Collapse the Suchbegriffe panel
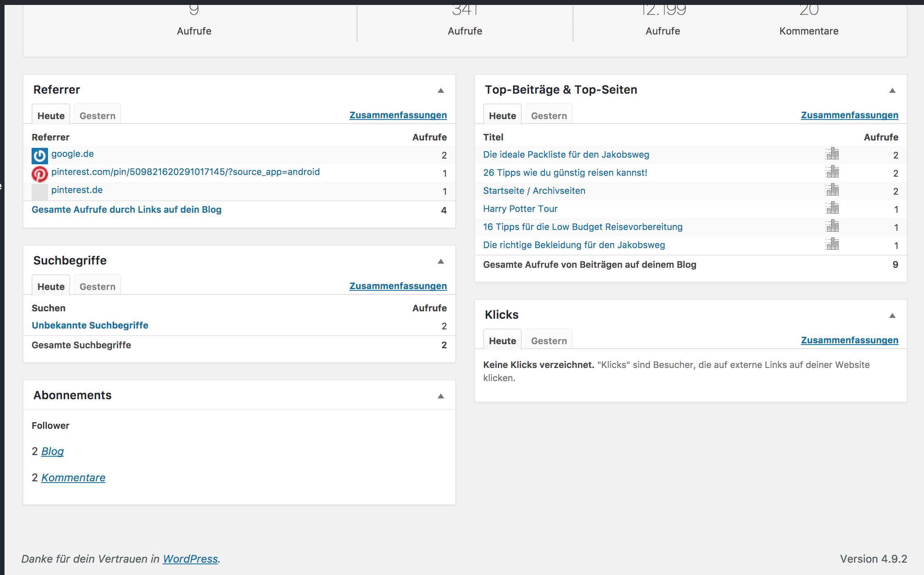 point(441,261)
